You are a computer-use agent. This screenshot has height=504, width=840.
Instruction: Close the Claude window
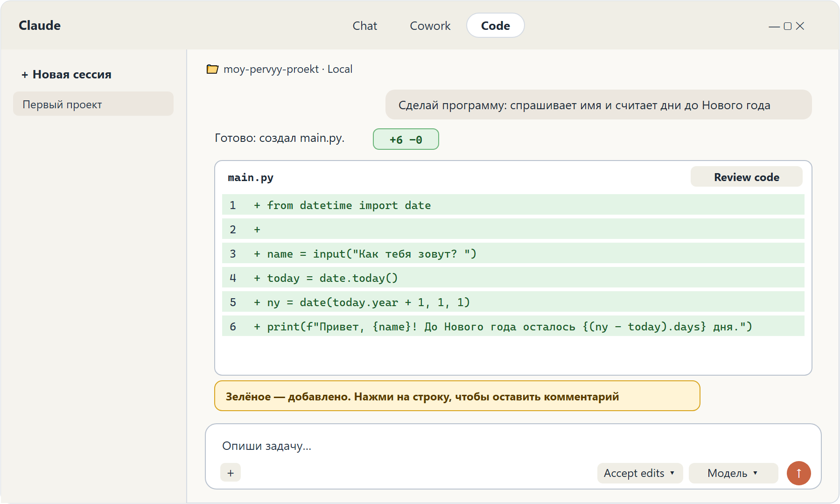click(x=800, y=26)
